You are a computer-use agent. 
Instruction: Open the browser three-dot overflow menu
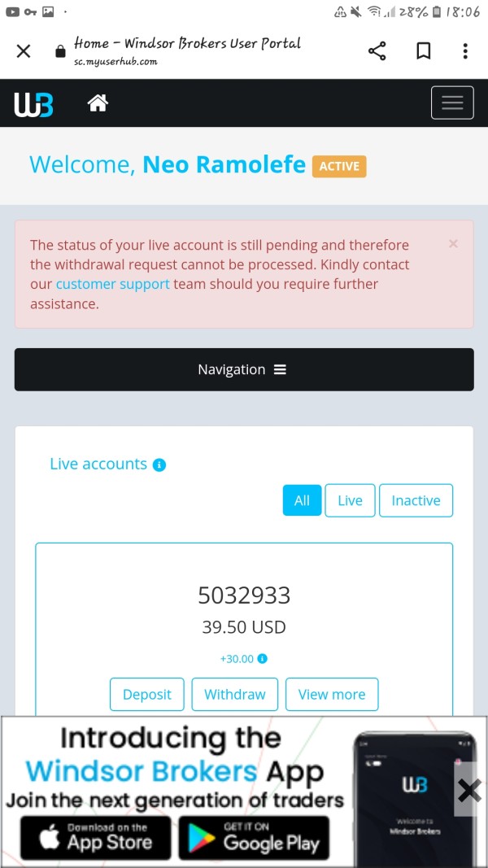[x=465, y=51]
